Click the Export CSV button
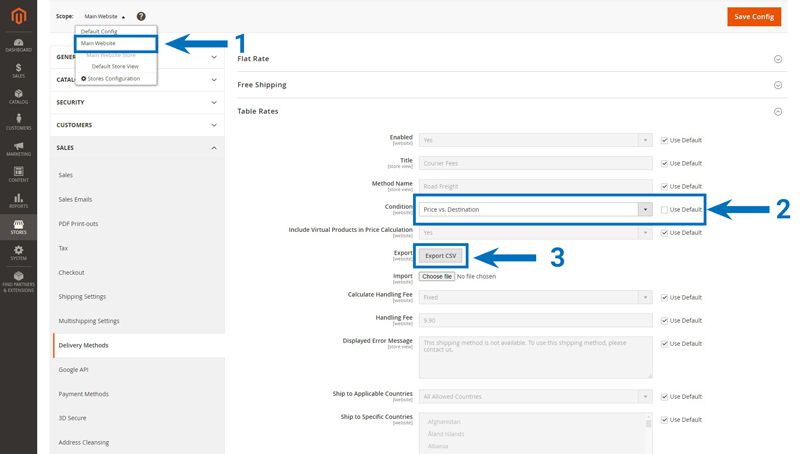This screenshot has width=800, height=454. pyautogui.click(x=441, y=256)
